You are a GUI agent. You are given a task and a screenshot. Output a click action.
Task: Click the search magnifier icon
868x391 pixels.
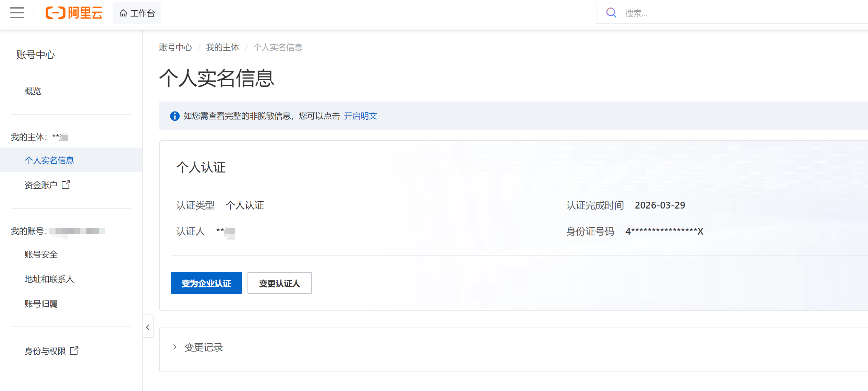[x=611, y=13]
